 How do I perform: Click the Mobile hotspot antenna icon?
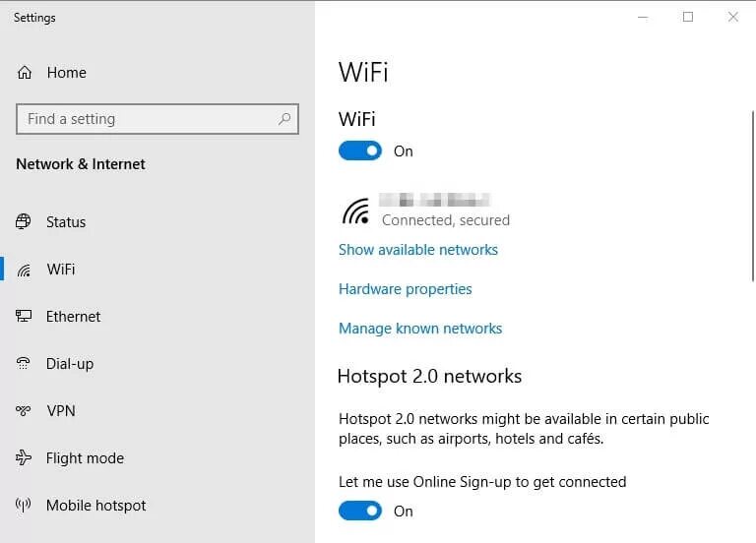[x=24, y=505]
